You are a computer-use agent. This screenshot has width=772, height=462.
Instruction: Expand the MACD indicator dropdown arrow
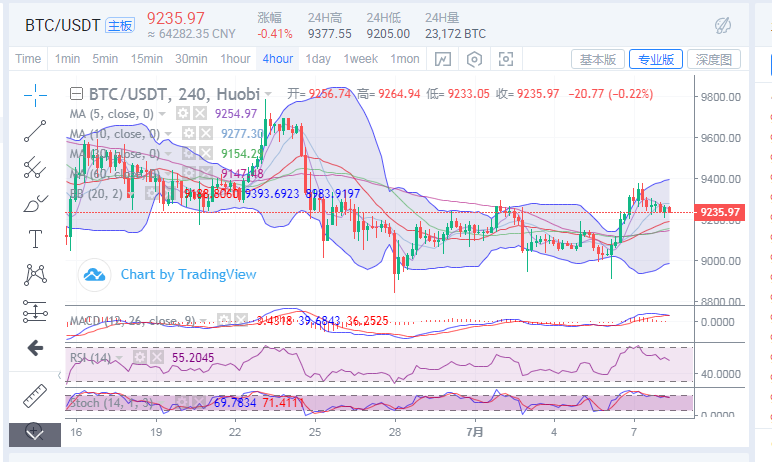coord(203,321)
